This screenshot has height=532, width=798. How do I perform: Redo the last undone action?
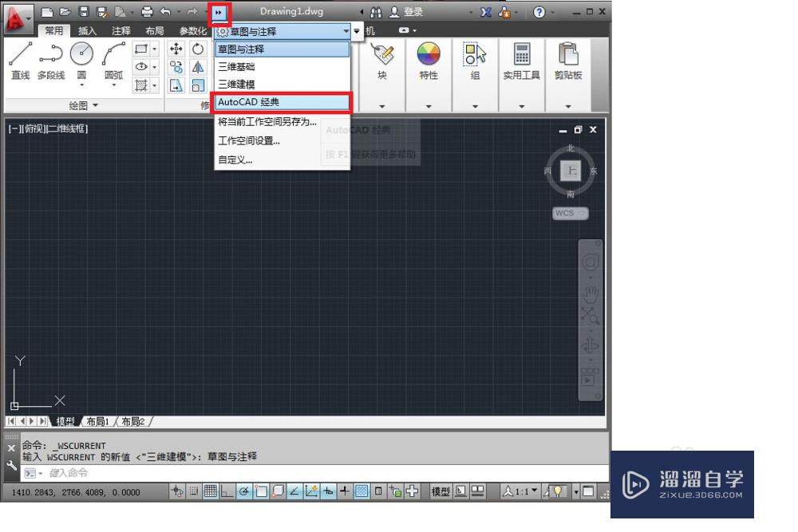pyautogui.click(x=192, y=12)
